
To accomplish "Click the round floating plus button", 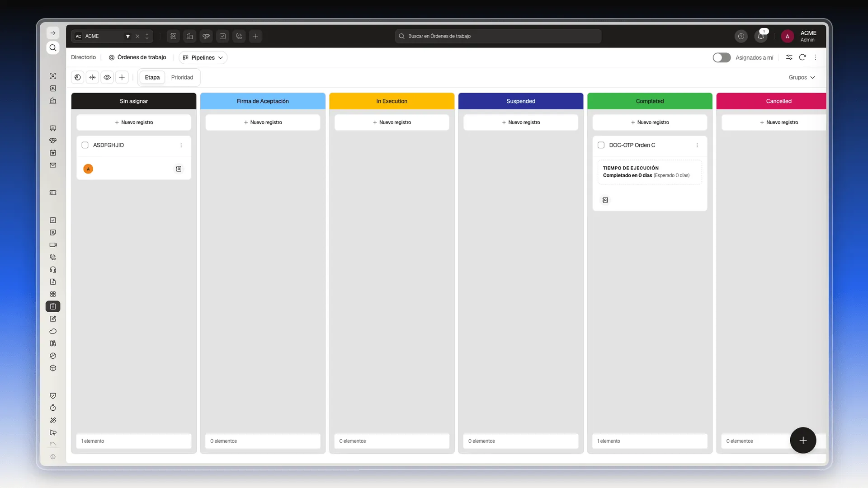I will (803, 440).
